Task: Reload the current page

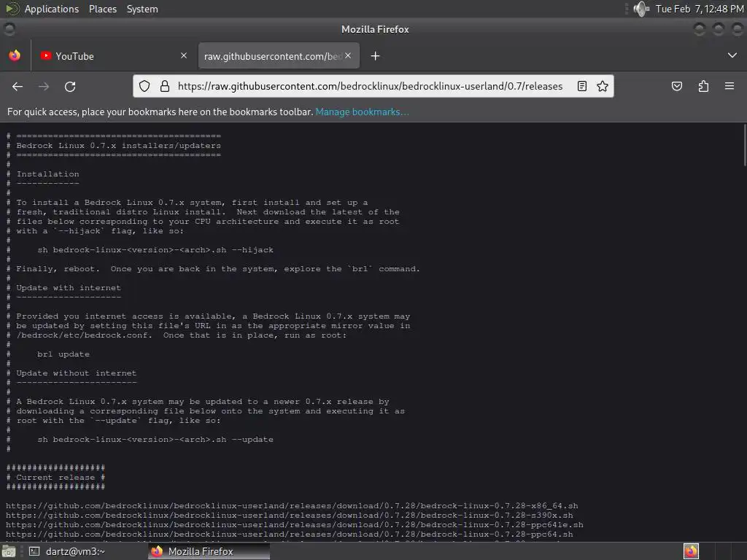Action: [70, 86]
